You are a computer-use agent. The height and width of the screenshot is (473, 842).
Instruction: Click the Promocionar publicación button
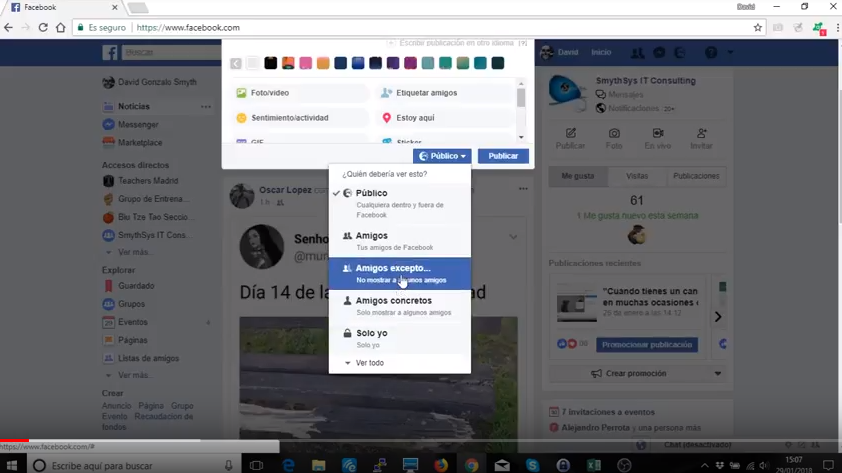646,345
